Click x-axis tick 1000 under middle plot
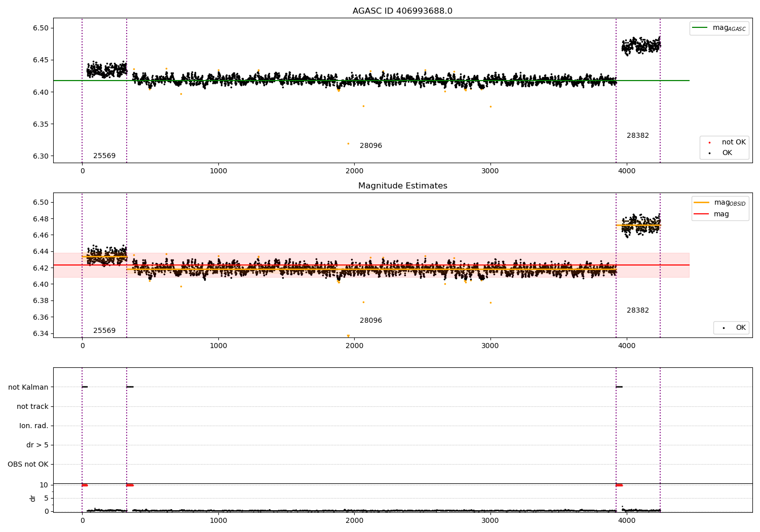Viewport: 760px width, 532px height. coord(218,346)
